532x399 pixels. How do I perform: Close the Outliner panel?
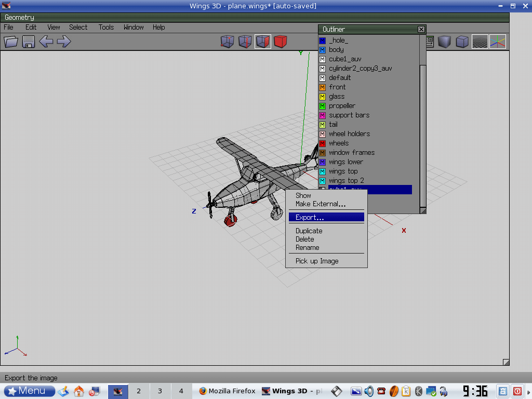(421, 30)
